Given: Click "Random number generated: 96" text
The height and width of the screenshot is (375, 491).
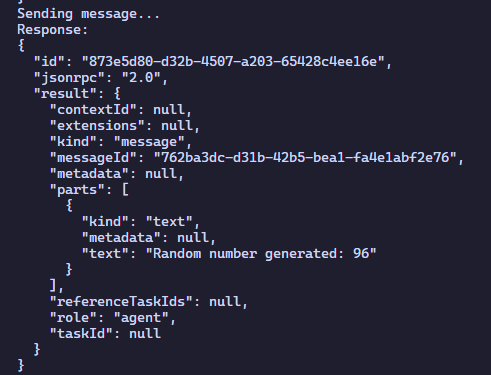Looking at the screenshot, I should click(261, 254).
